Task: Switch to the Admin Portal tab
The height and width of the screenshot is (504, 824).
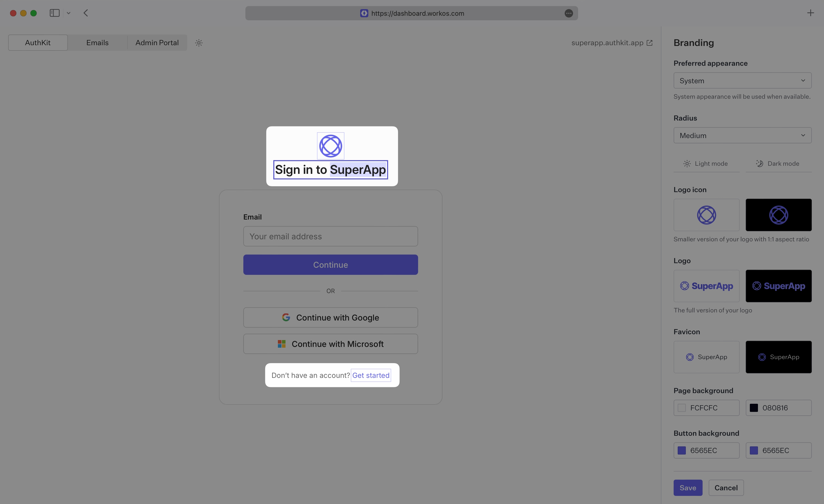Action: [x=156, y=42]
